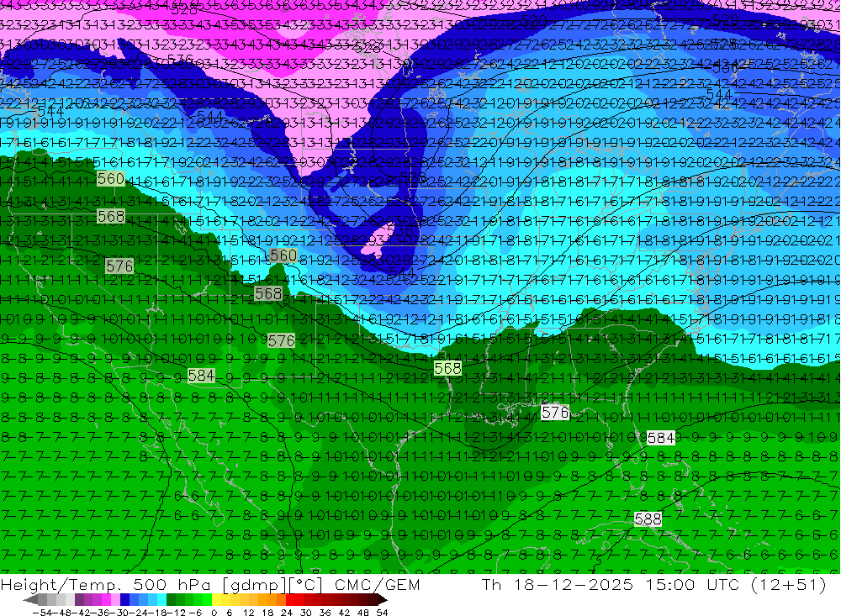This screenshot has height=616, width=841.
Task: Click the "0" legend value
Action: (214, 613)
